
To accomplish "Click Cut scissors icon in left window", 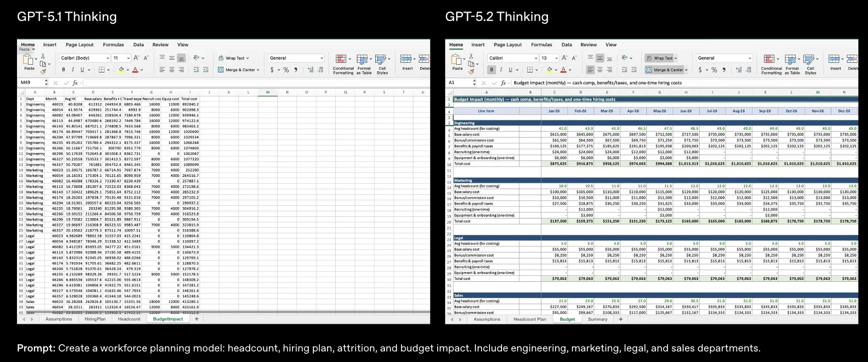I will click(43, 56).
